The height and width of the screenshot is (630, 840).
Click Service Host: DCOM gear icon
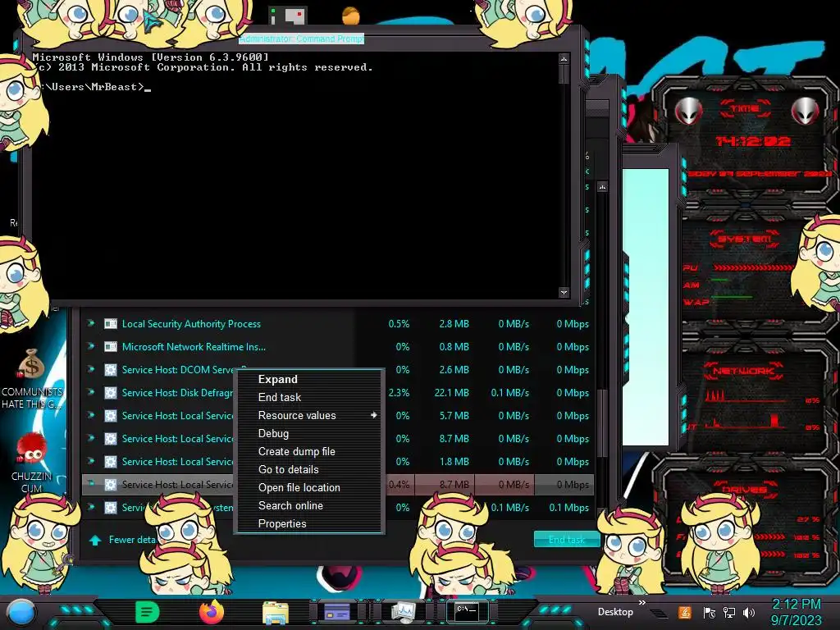click(111, 370)
